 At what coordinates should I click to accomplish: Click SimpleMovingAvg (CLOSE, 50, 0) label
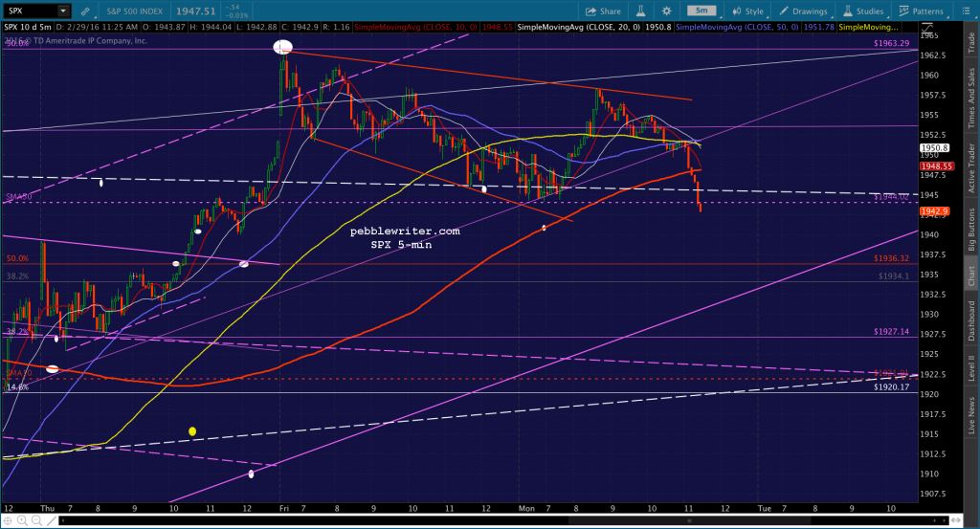(737, 28)
